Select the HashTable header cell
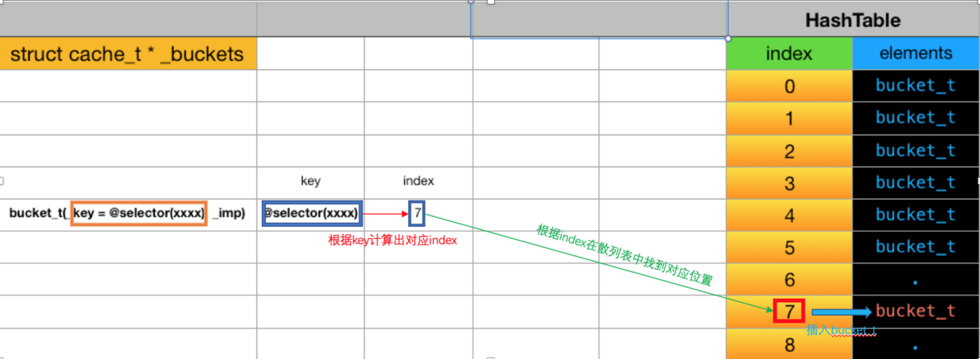 [853, 19]
